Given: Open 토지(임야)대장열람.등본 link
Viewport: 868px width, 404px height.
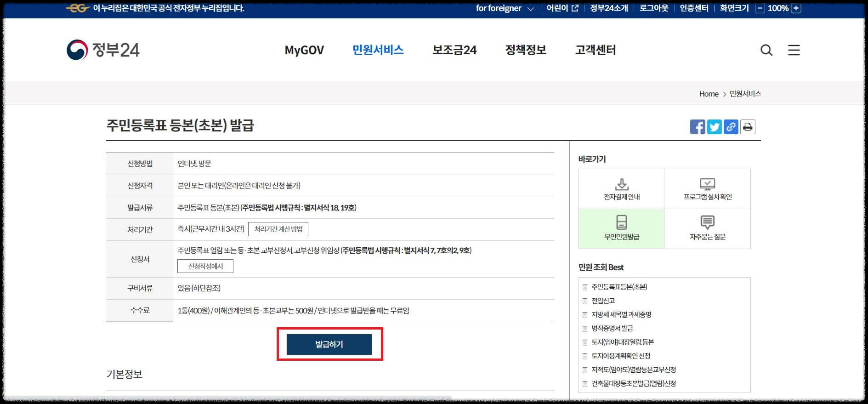Looking at the screenshot, I should coord(623,342).
